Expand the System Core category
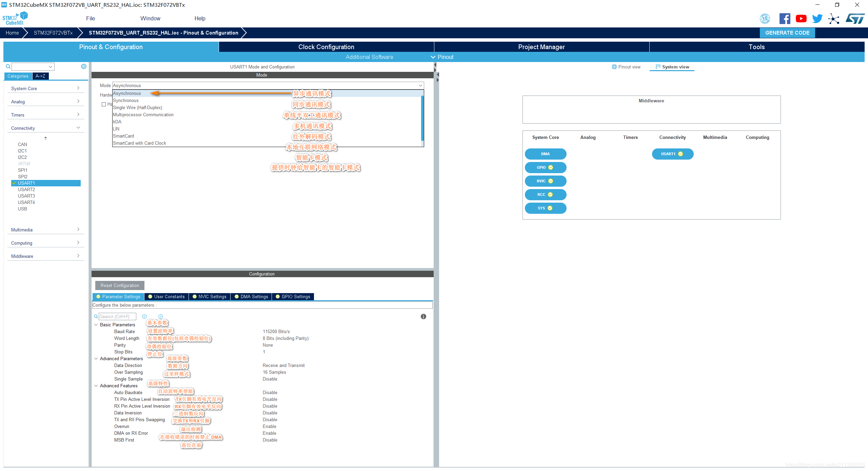Viewport: 868px width, 471px height. pyautogui.click(x=45, y=88)
